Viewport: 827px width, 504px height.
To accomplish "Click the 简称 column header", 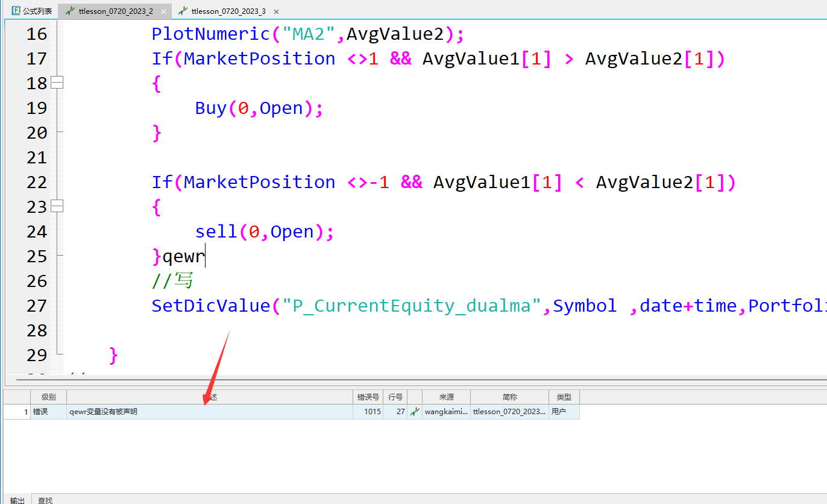I will pos(509,397).
